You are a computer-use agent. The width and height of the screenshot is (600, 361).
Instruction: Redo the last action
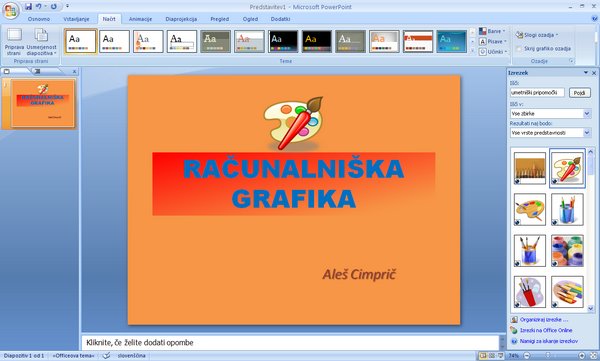click(54, 7)
